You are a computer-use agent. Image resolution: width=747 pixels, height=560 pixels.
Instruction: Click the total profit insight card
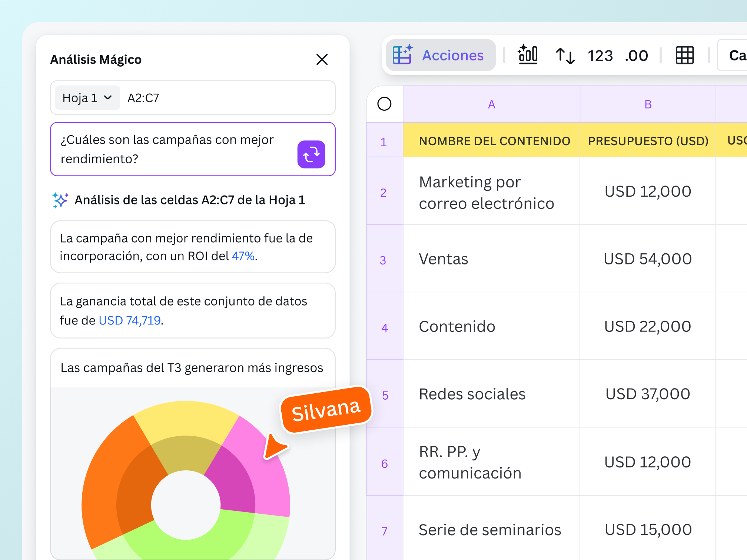click(193, 311)
